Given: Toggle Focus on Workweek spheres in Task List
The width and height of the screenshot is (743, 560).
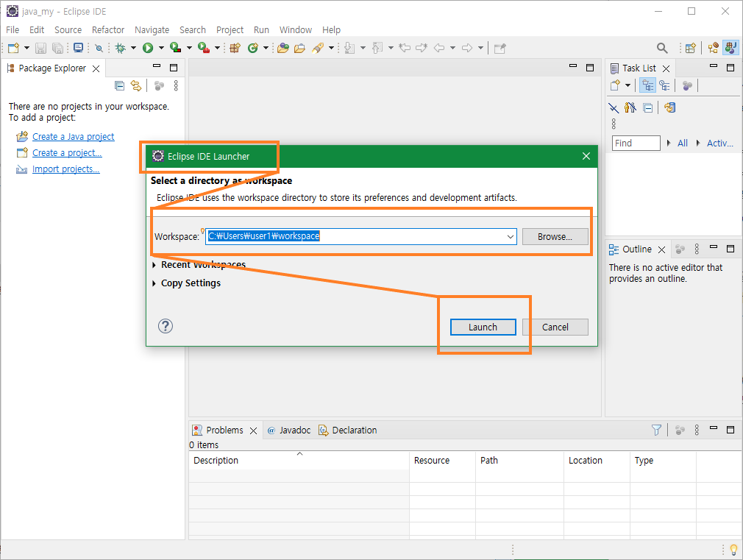Looking at the screenshot, I should (687, 86).
